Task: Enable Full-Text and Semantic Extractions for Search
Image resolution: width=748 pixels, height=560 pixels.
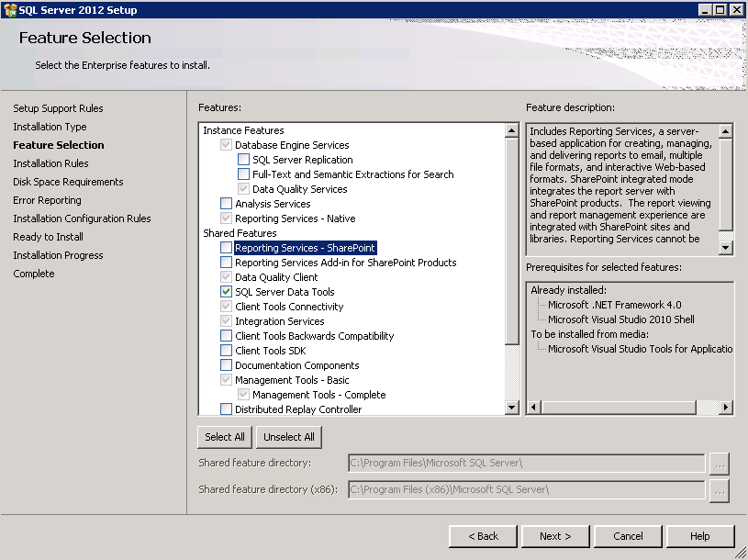Action: [243, 174]
